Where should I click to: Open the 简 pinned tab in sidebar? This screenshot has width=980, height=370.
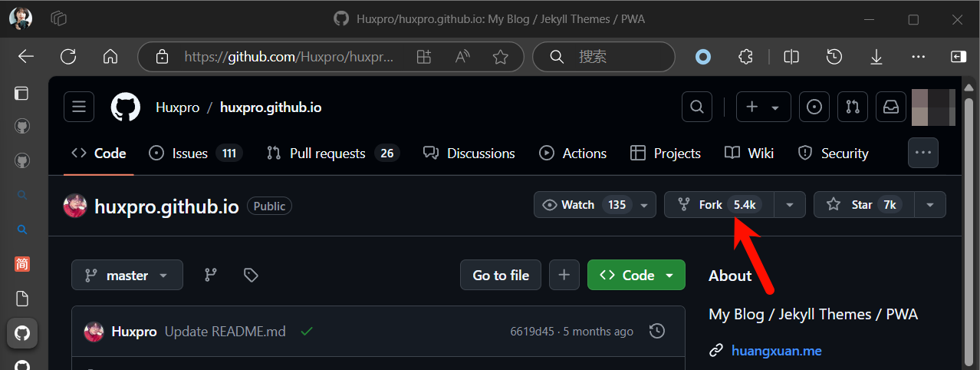pyautogui.click(x=22, y=264)
